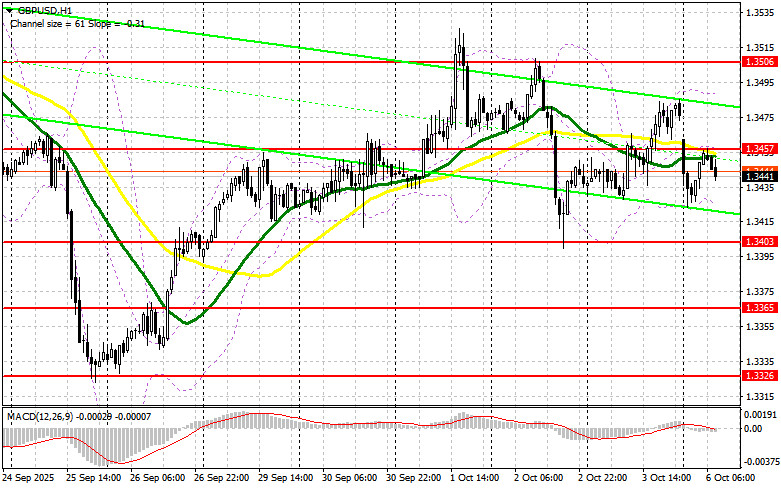This screenshot has height=489, width=781.
Task: Select the 1.3326 red price level tag
Action: (760, 375)
